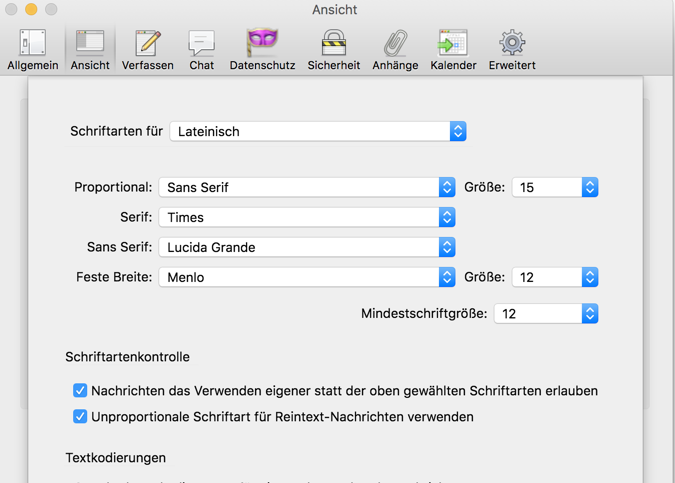Open the Schriftarten für Lateinisch dropdown

click(x=318, y=131)
